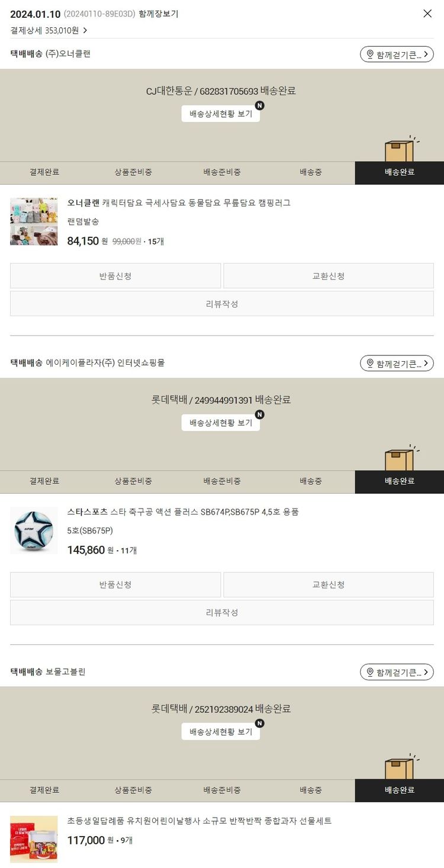Image resolution: width=444 pixels, height=868 pixels.
Task: Write review for Star soccer ball
Action: pyautogui.click(x=222, y=613)
